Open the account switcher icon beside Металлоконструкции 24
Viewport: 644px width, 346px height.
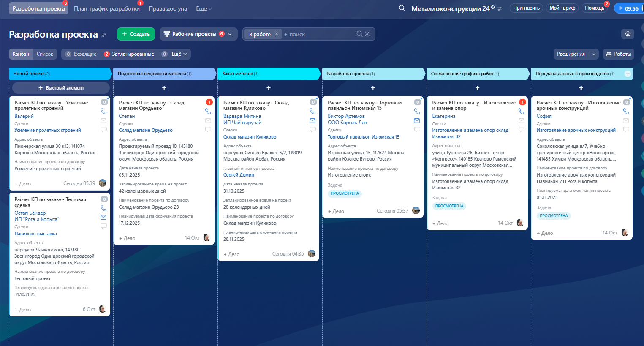tap(500, 8)
